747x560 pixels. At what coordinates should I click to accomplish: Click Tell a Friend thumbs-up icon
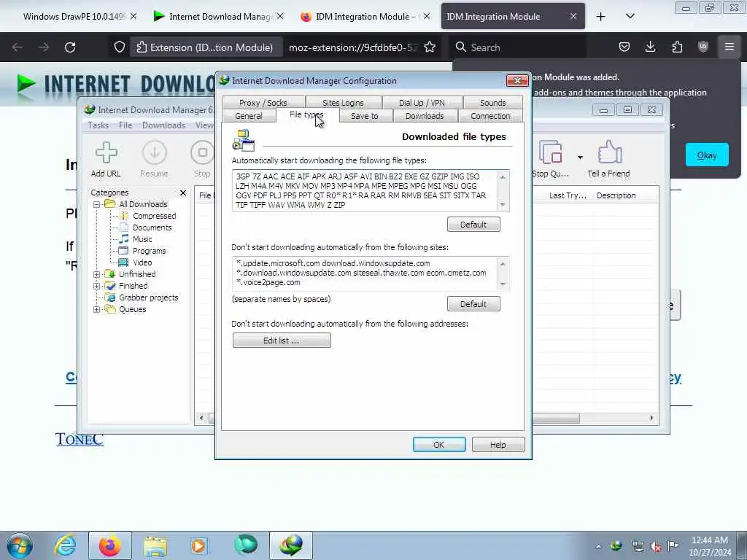pyautogui.click(x=609, y=160)
